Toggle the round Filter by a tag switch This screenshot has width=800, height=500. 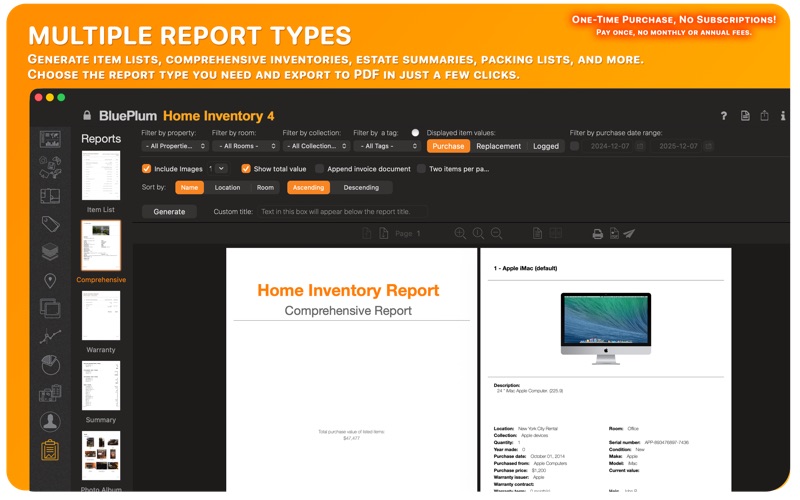tap(415, 133)
